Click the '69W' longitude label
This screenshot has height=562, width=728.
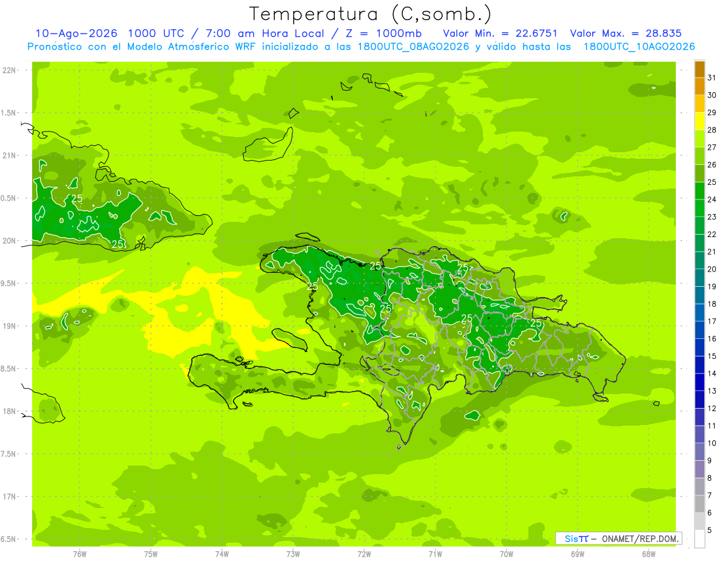point(578,554)
